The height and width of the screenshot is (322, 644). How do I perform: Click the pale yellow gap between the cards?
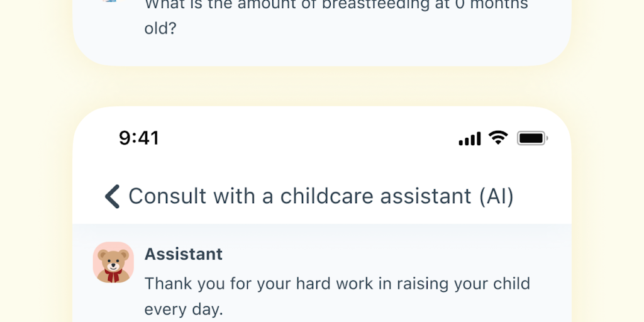coord(322,86)
